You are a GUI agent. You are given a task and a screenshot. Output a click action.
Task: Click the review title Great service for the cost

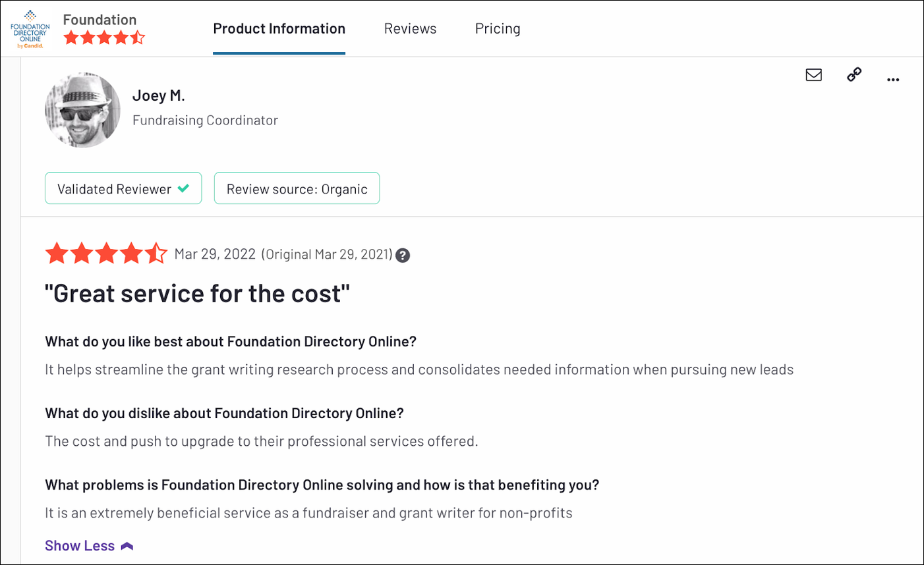click(x=198, y=292)
